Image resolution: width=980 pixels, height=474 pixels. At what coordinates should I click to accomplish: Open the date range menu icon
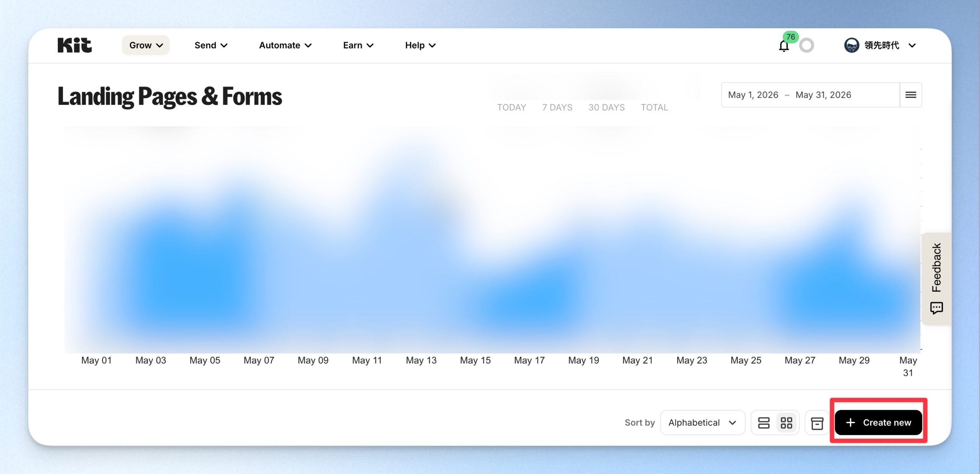tap(911, 94)
